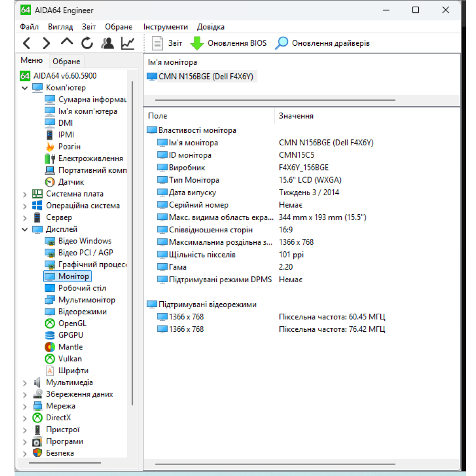Click the Значення column header
The height and width of the screenshot is (476, 476).
(367, 116)
